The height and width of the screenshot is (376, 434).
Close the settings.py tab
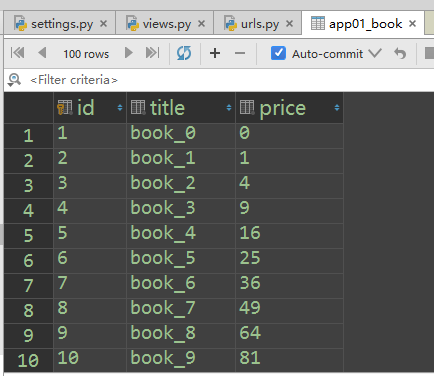104,24
